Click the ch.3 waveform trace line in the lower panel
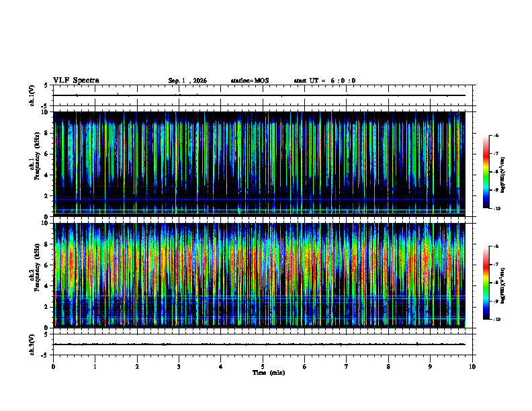Screen dimensions: 532x411 (x=259, y=345)
